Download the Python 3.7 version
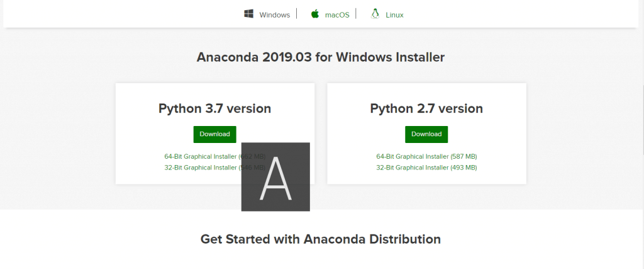 coord(215,134)
